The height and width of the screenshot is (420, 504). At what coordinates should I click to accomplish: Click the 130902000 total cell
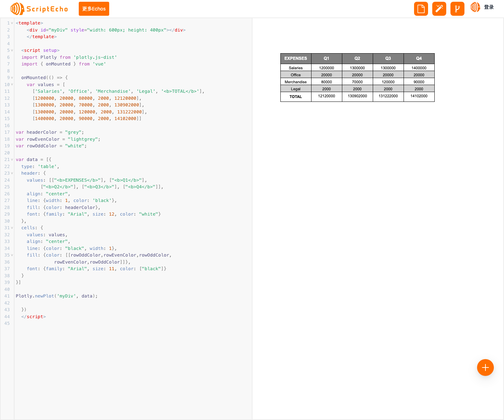pos(357,97)
